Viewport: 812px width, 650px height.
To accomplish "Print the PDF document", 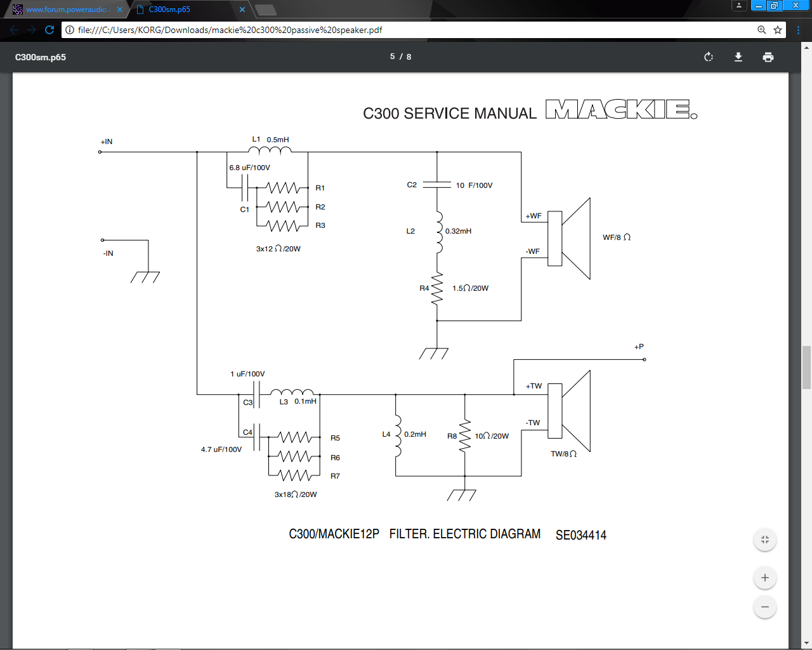I will 768,57.
